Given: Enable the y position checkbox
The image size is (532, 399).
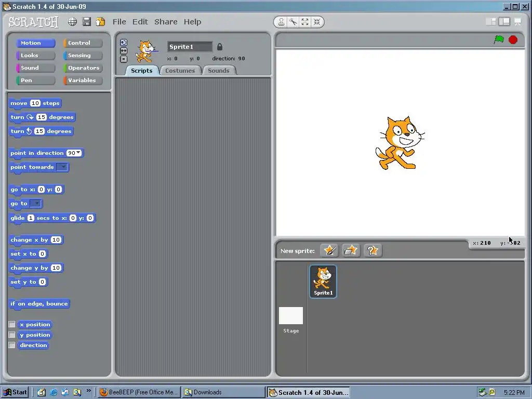Looking at the screenshot, I should pyautogui.click(x=12, y=335).
